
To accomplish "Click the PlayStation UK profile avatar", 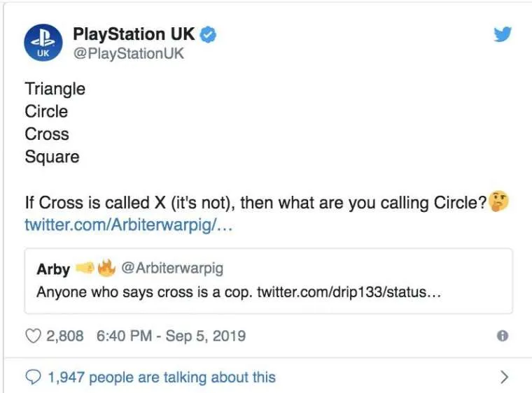I will [x=43, y=43].
